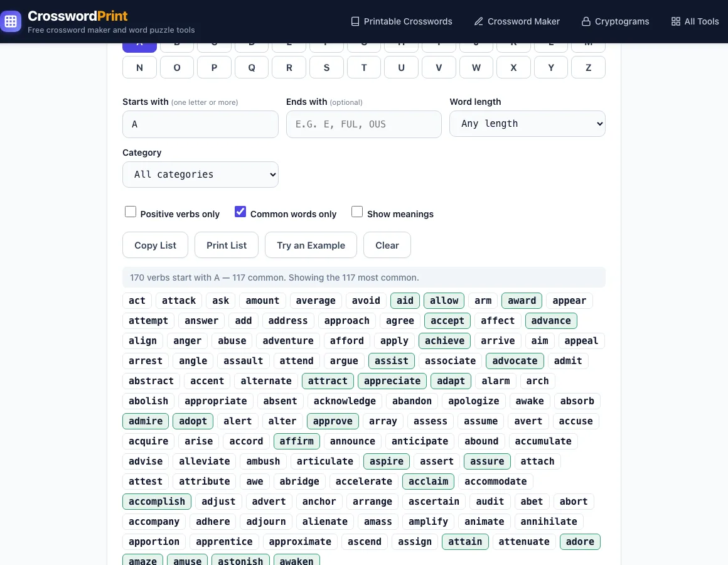The height and width of the screenshot is (565, 728).
Task: Click the CrosswordPrint site title
Action: (x=78, y=16)
